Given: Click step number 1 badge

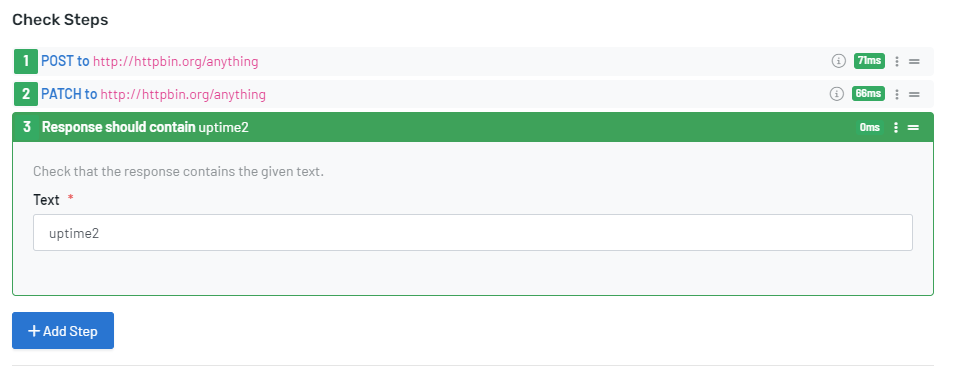Looking at the screenshot, I should point(26,61).
